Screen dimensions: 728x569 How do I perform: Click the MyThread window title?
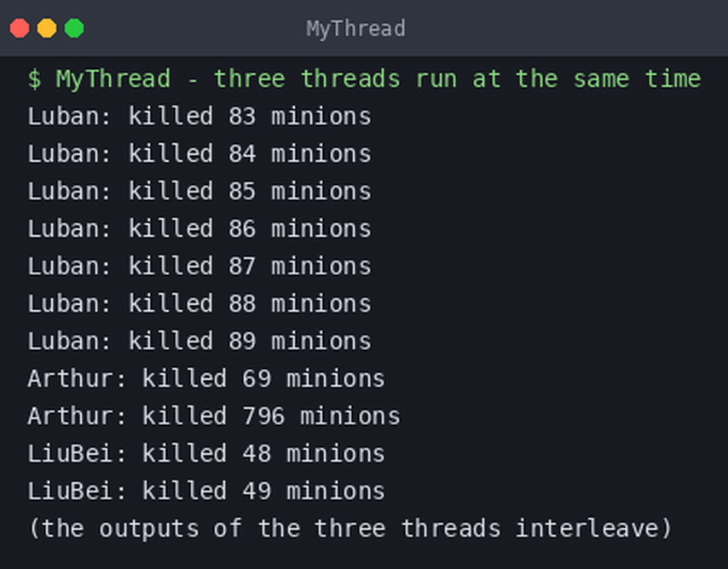pos(355,29)
